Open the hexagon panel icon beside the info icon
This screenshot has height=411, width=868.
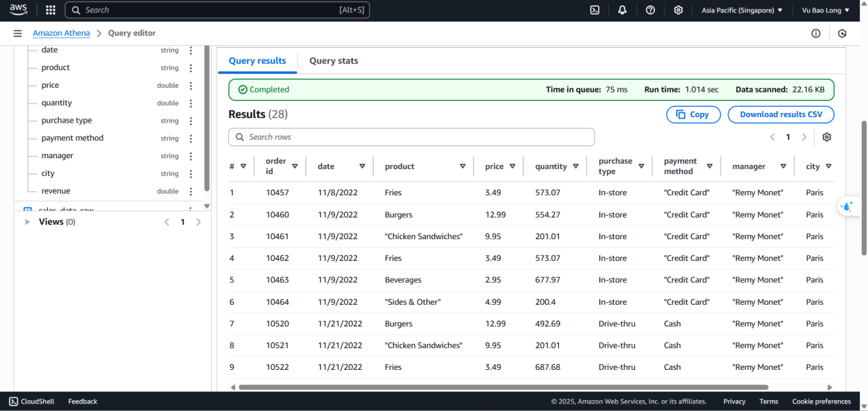[x=842, y=33]
